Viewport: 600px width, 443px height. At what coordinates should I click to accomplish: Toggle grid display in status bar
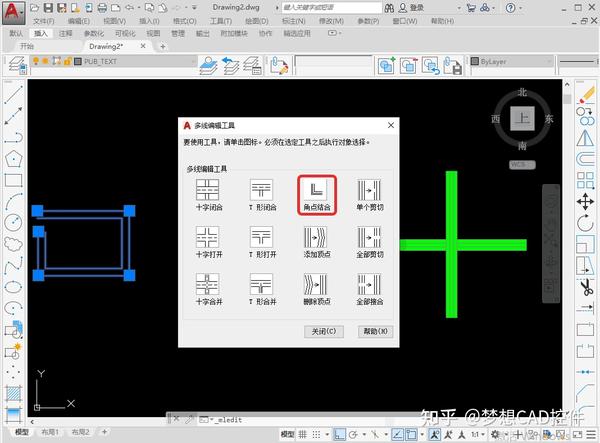[303, 434]
